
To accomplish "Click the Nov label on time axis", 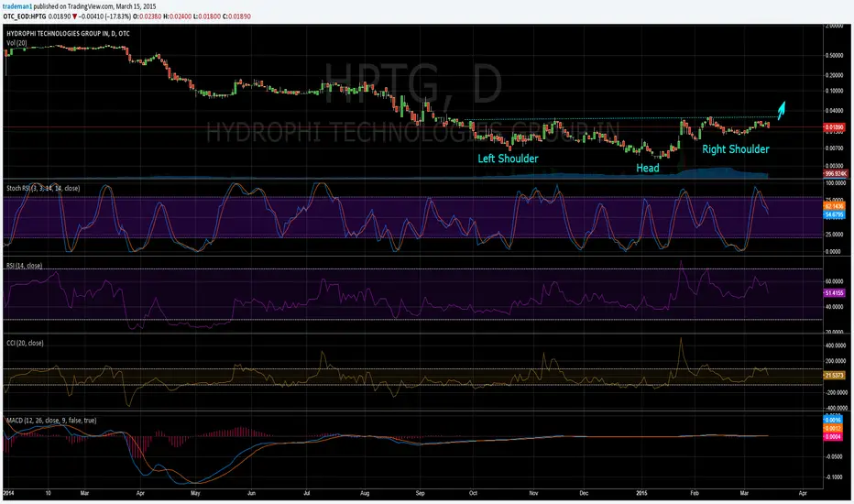I will [533, 493].
